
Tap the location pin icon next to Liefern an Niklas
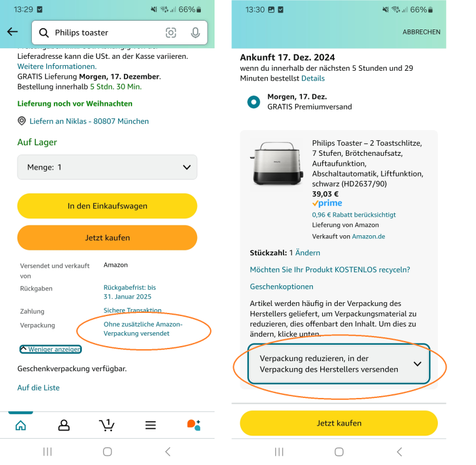[21, 121]
